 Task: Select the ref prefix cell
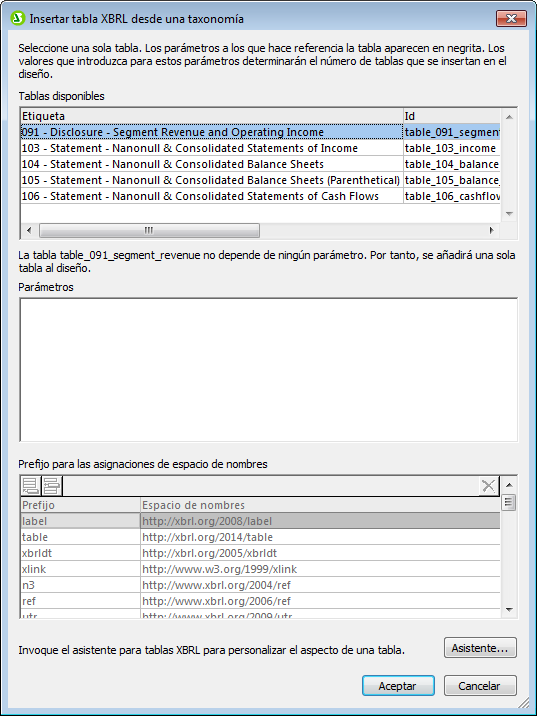click(80, 601)
